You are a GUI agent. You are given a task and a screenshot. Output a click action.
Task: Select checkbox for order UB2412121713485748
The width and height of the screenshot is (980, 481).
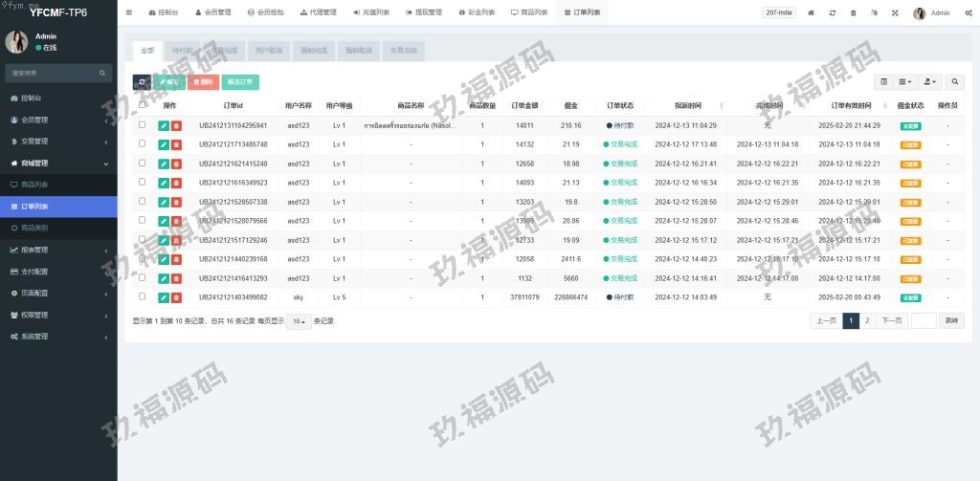coord(143,143)
